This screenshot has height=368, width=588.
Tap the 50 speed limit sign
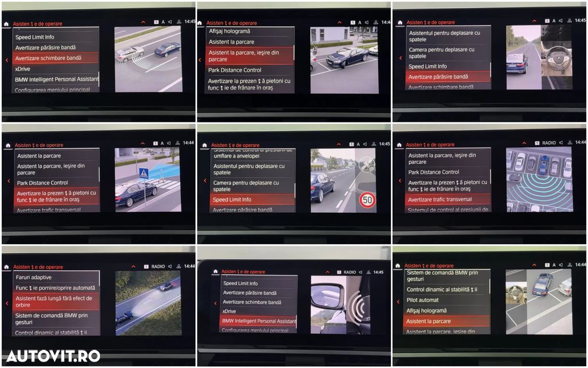tap(367, 200)
